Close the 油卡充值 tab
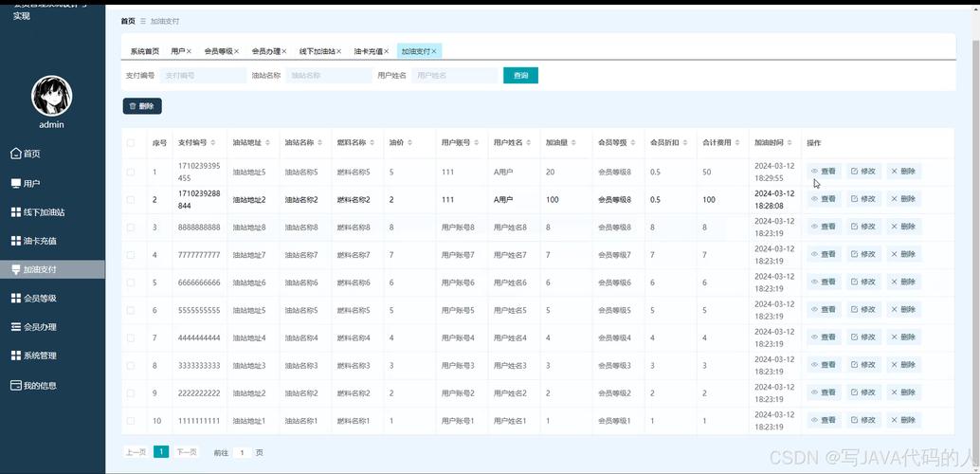 (387, 51)
